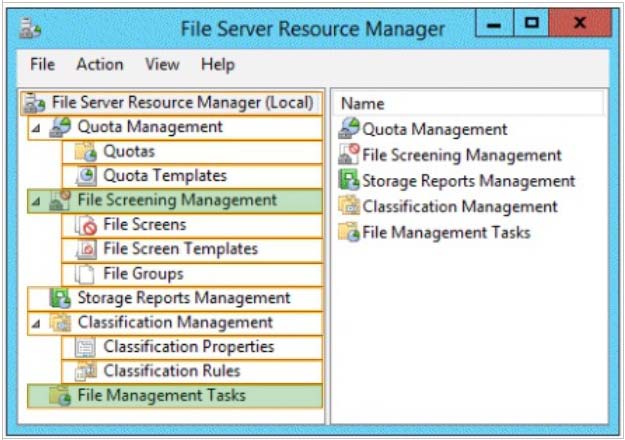Collapse the Quota Management tree node
This screenshot has width=625, height=440.
(x=36, y=128)
